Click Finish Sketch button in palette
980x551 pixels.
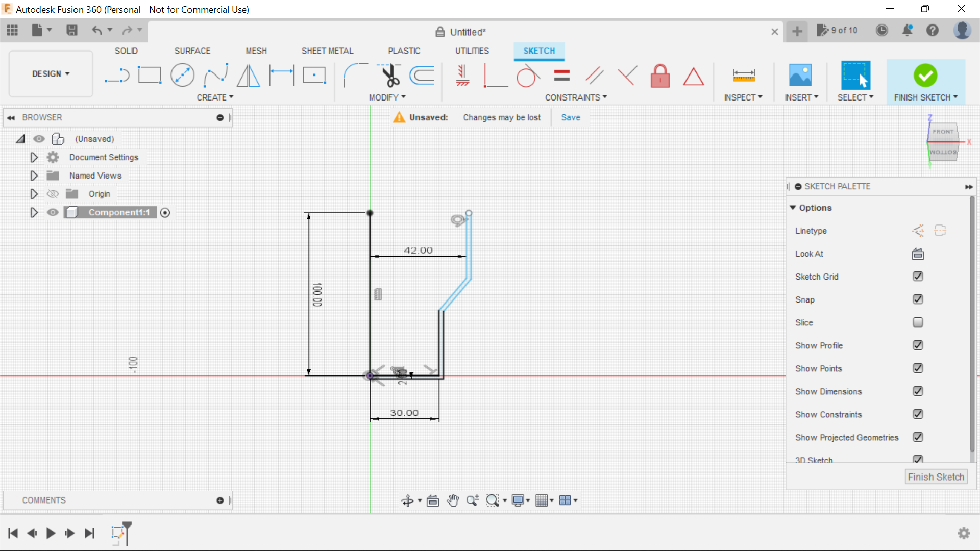point(936,477)
